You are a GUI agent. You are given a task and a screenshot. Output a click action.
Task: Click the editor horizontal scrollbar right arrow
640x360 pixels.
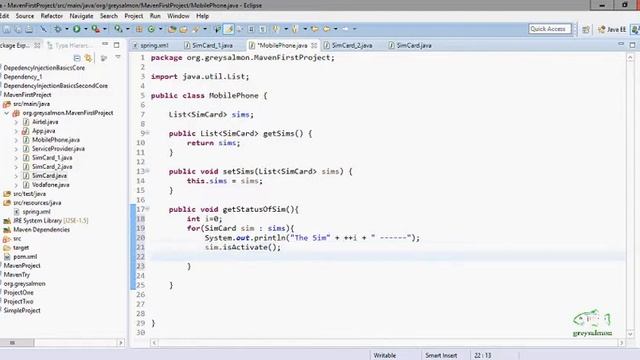622,343
